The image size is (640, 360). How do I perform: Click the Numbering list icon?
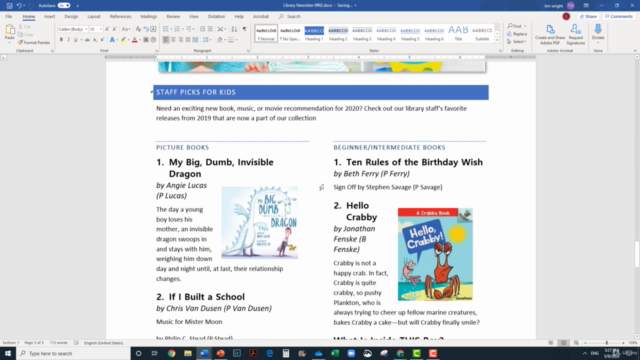(x=177, y=29)
